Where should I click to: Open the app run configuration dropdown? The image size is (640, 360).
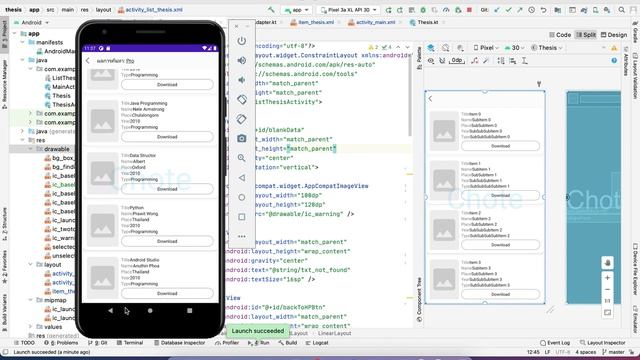297,9
